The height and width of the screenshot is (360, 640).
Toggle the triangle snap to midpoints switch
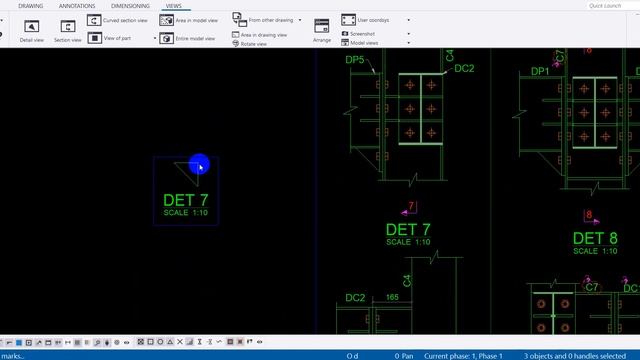coord(170,342)
